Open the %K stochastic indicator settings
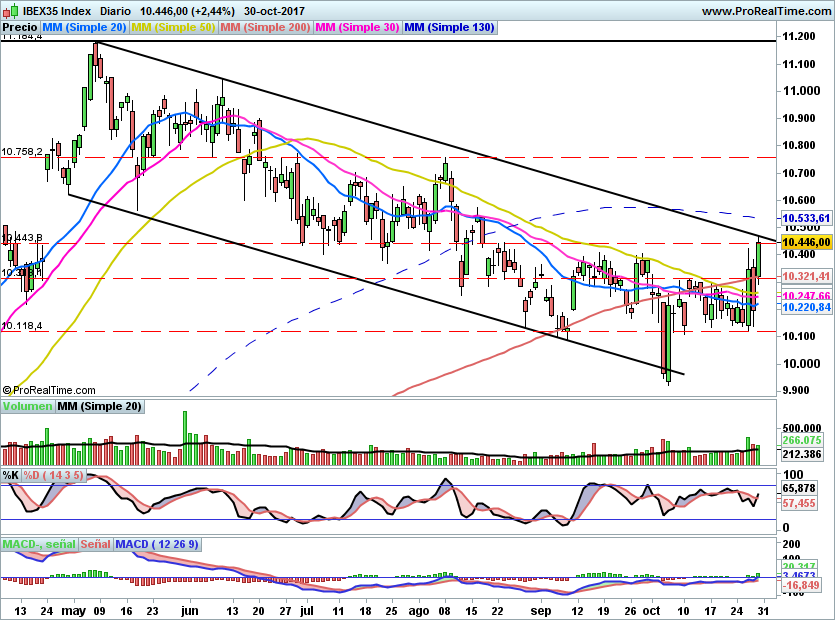Viewport: 835px width, 620px height. coord(13,475)
